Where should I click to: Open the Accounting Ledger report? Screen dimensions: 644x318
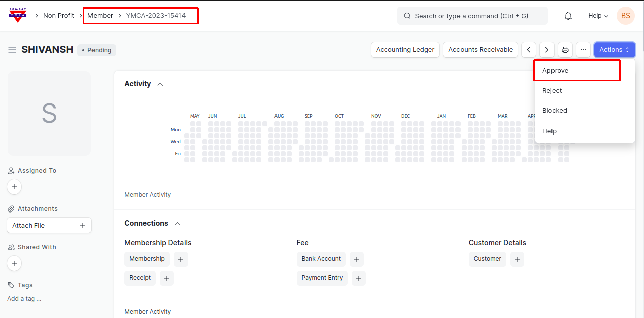pos(405,50)
